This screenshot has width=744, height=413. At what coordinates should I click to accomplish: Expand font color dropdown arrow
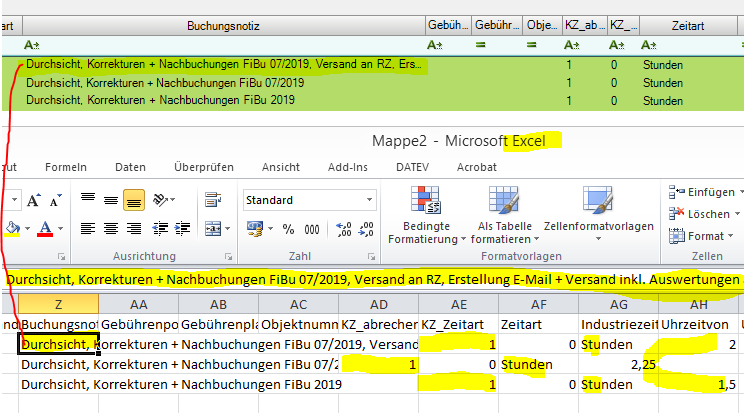[60, 229]
